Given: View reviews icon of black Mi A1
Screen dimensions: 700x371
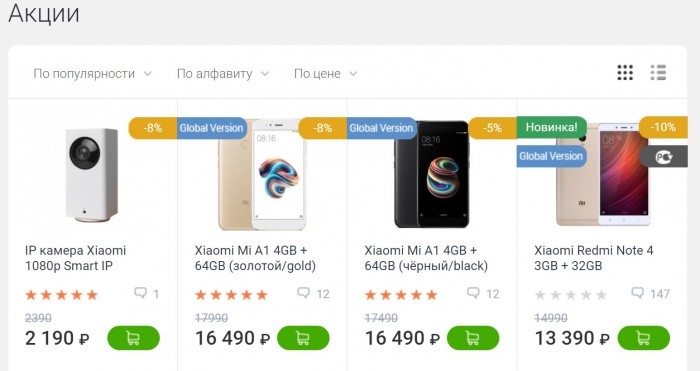Looking at the screenshot, I should pyautogui.click(x=473, y=293).
